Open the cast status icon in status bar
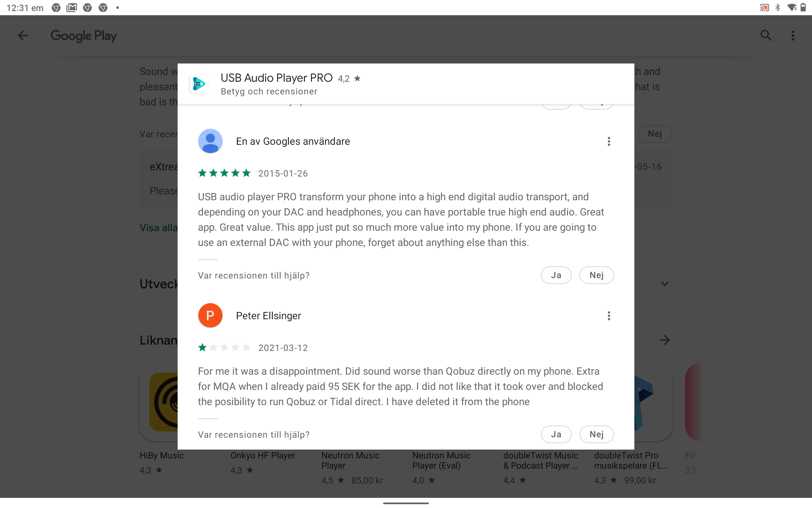The height and width of the screenshot is (508, 812). point(764,8)
